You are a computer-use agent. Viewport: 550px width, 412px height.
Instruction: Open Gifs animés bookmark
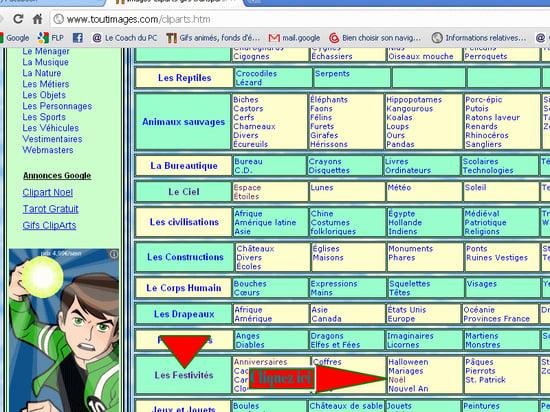pyautogui.click(x=213, y=38)
